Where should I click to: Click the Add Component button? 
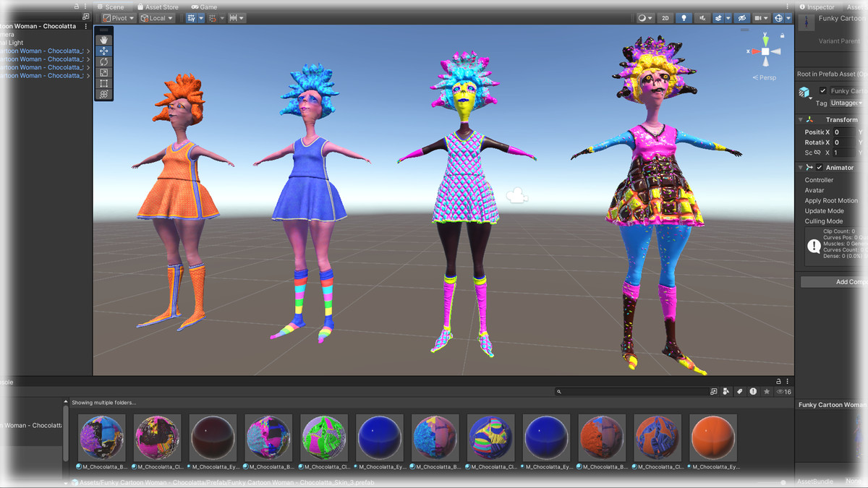click(x=834, y=282)
